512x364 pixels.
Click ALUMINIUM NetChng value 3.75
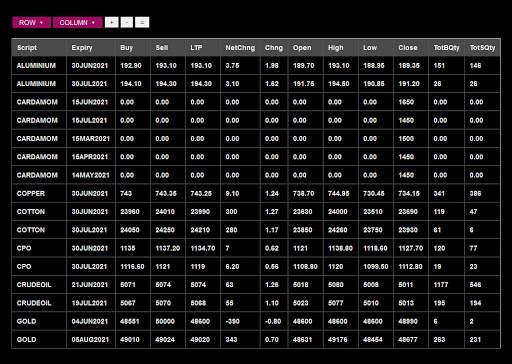click(x=232, y=66)
